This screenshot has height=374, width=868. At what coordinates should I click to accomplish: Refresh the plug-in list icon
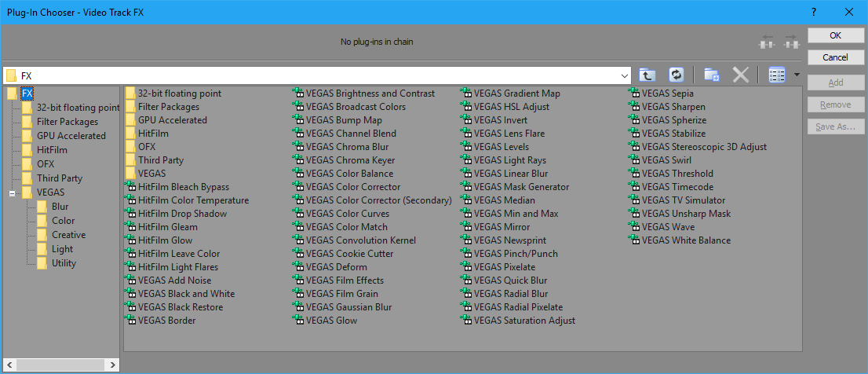click(676, 75)
